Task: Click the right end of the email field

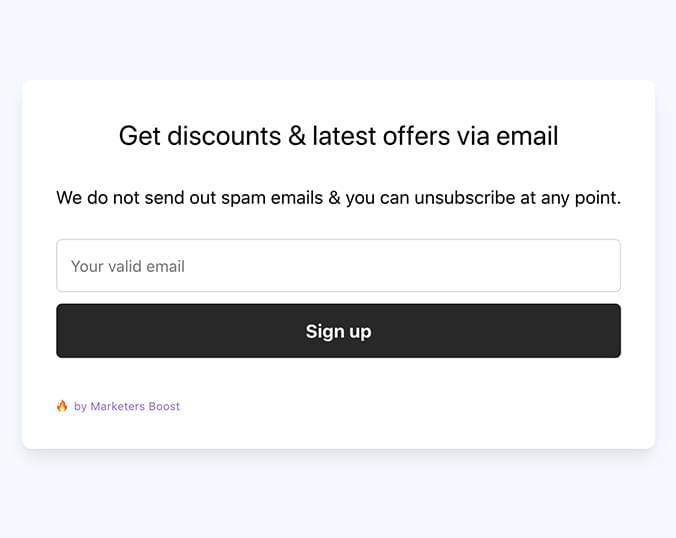Action: tap(604, 266)
